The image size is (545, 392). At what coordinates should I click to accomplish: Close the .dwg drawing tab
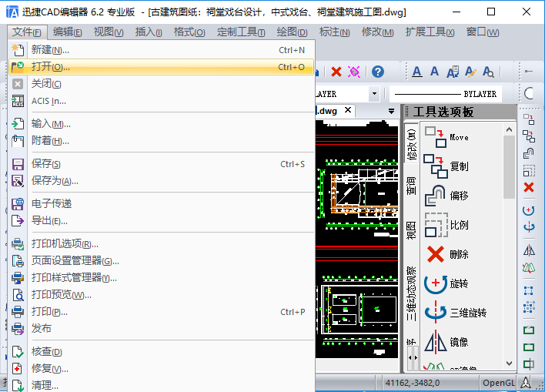(348, 110)
